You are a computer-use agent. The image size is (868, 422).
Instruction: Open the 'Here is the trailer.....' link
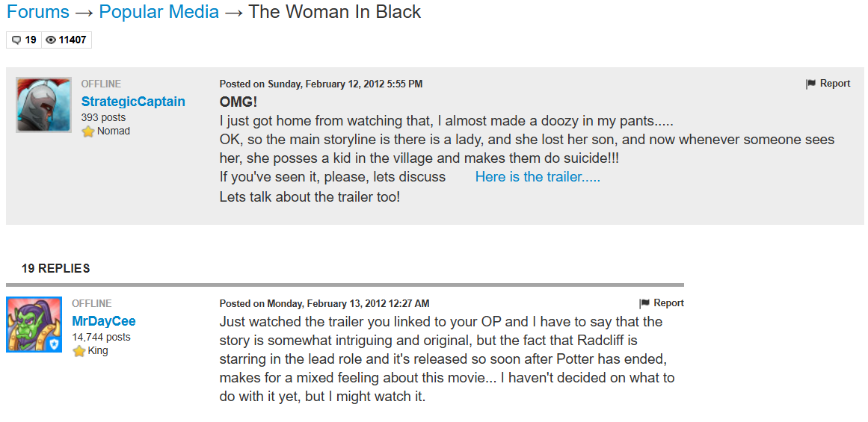click(x=538, y=177)
